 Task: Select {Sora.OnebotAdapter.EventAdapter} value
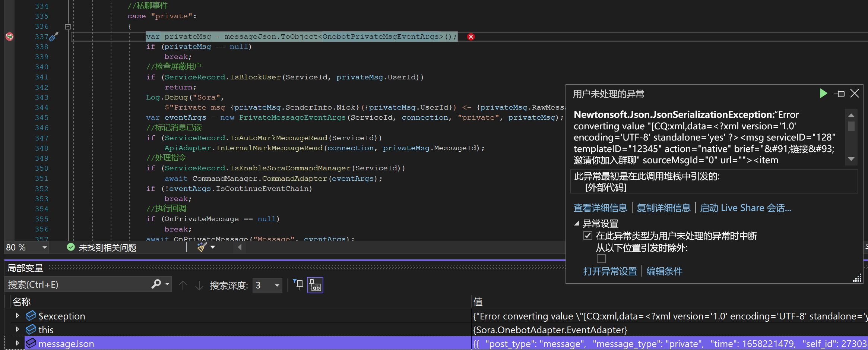point(550,330)
